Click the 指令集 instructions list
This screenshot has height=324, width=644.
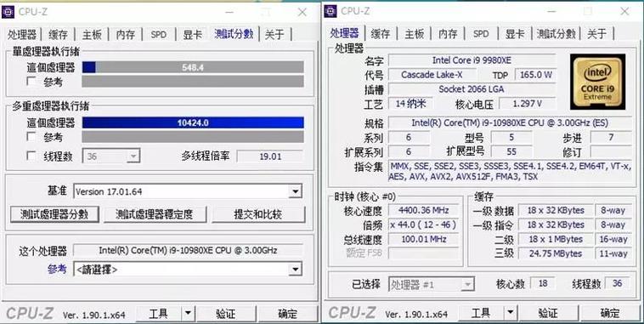coord(510,172)
